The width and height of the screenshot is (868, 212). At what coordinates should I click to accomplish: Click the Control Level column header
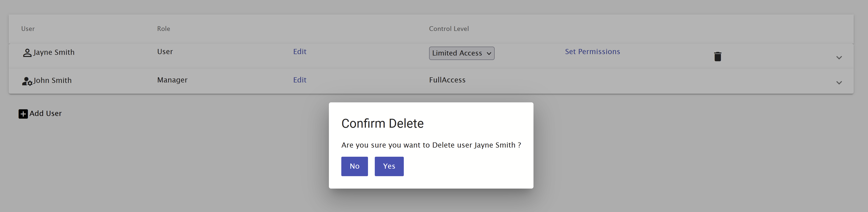tap(449, 29)
